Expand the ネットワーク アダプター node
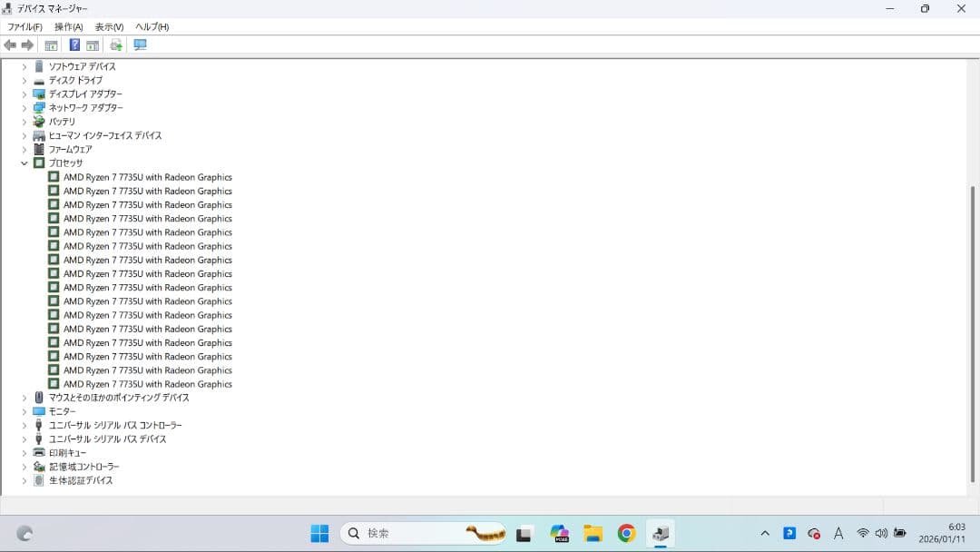 pos(24,108)
